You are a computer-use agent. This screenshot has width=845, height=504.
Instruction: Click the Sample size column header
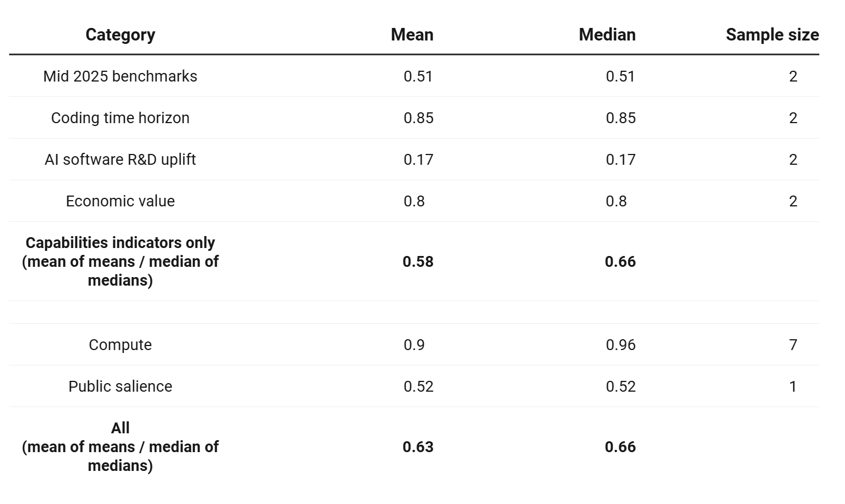[772, 35]
